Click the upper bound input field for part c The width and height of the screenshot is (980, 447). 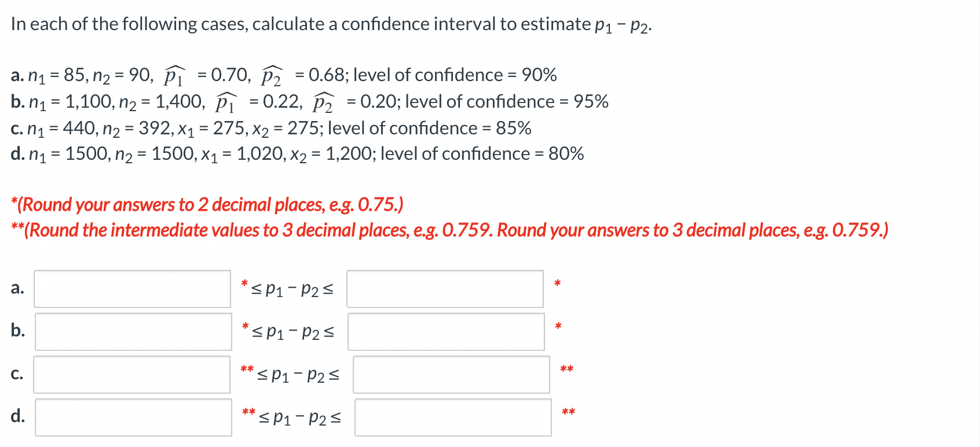pos(451,375)
